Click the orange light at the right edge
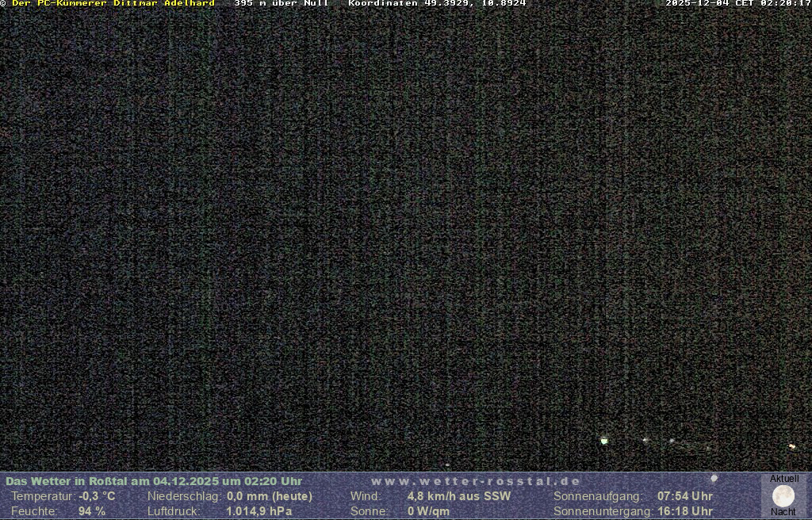The width and height of the screenshot is (812, 520). pyautogui.click(x=791, y=446)
